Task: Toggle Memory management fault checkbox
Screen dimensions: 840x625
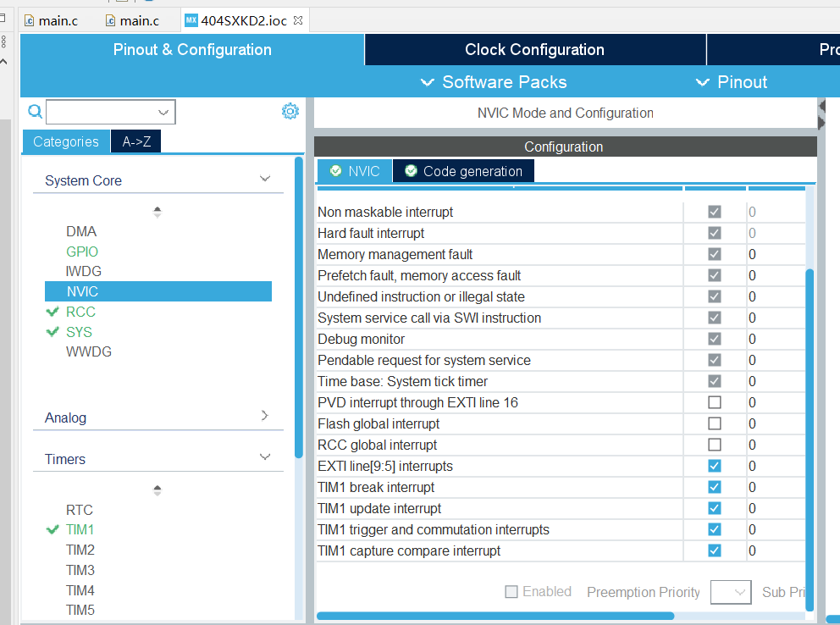Action: point(714,254)
